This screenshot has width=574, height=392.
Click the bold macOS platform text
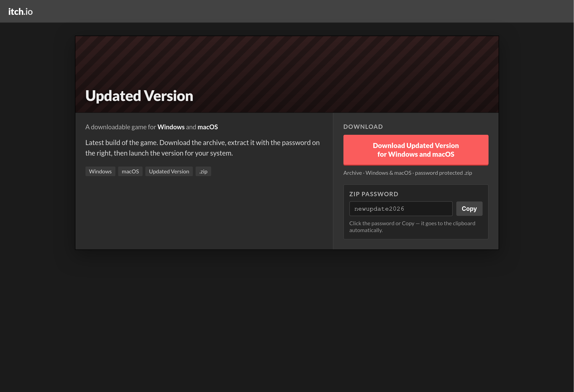[207, 127]
